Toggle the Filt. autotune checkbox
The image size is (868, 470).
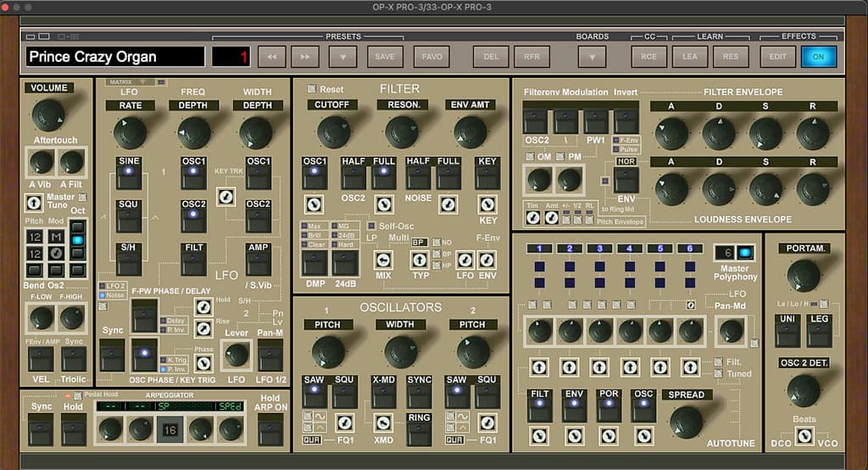[718, 362]
